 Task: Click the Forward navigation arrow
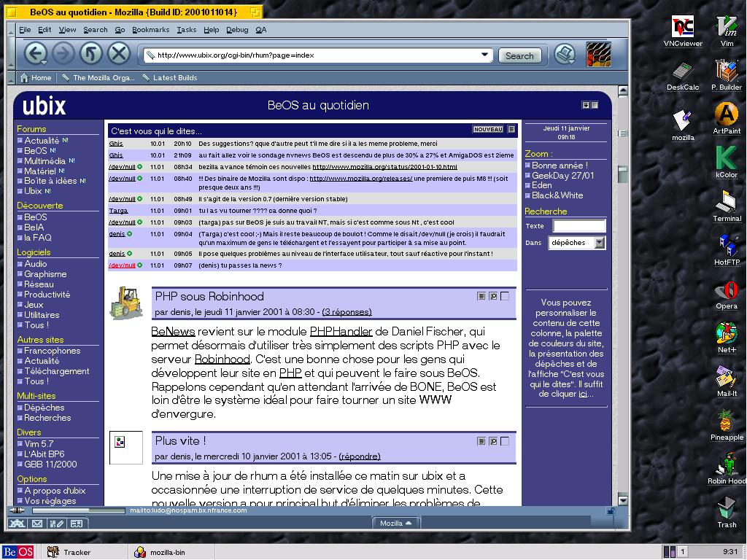(x=63, y=53)
